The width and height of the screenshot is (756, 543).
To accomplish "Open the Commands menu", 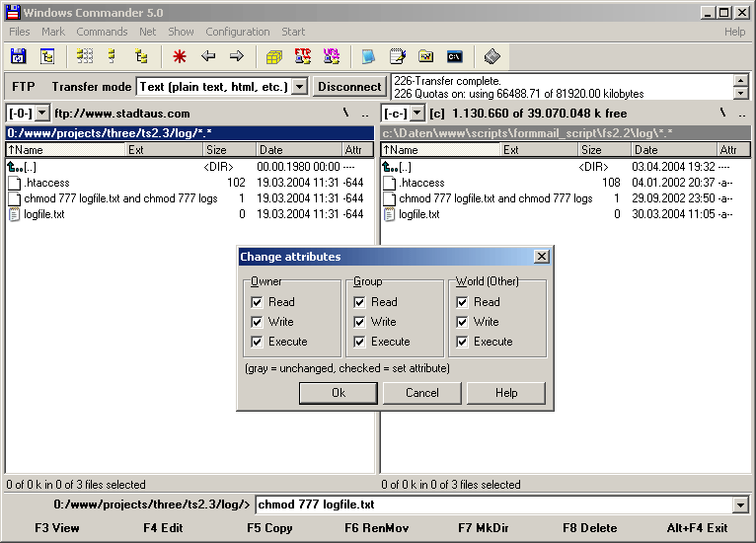I will tap(102, 32).
